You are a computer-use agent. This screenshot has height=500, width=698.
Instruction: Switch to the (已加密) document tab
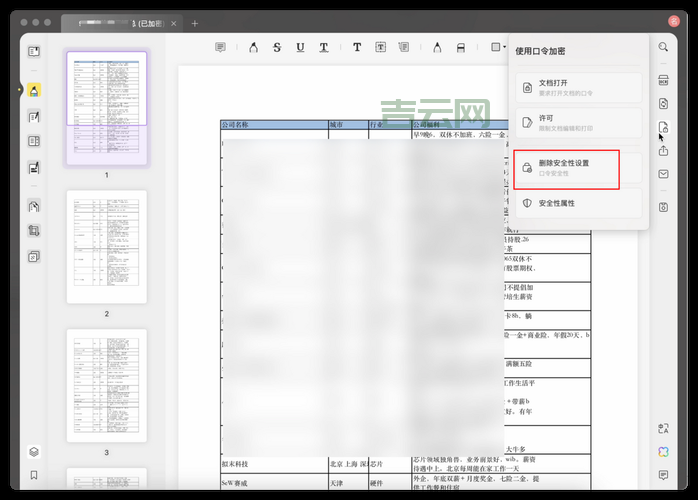coord(122,23)
